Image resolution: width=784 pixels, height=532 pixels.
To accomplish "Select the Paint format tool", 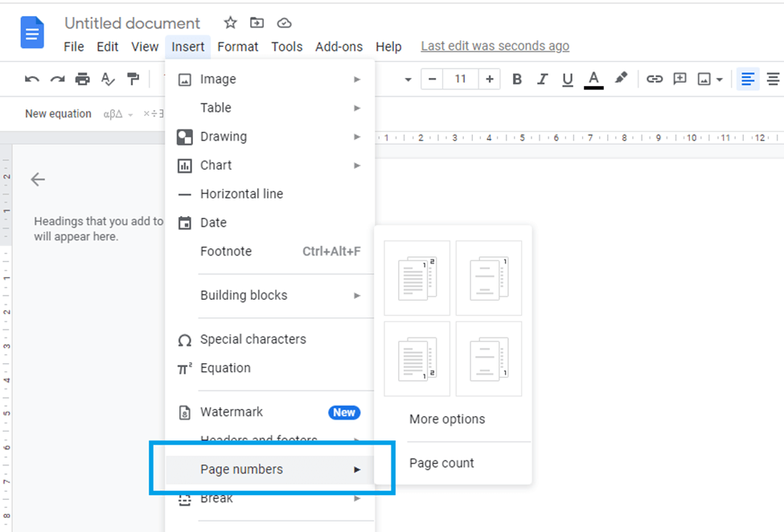I will point(133,79).
